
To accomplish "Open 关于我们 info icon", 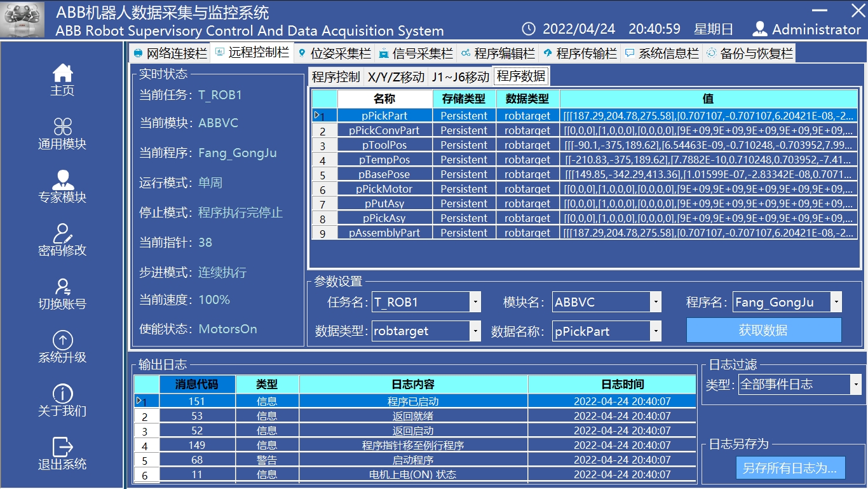I will coord(62,394).
